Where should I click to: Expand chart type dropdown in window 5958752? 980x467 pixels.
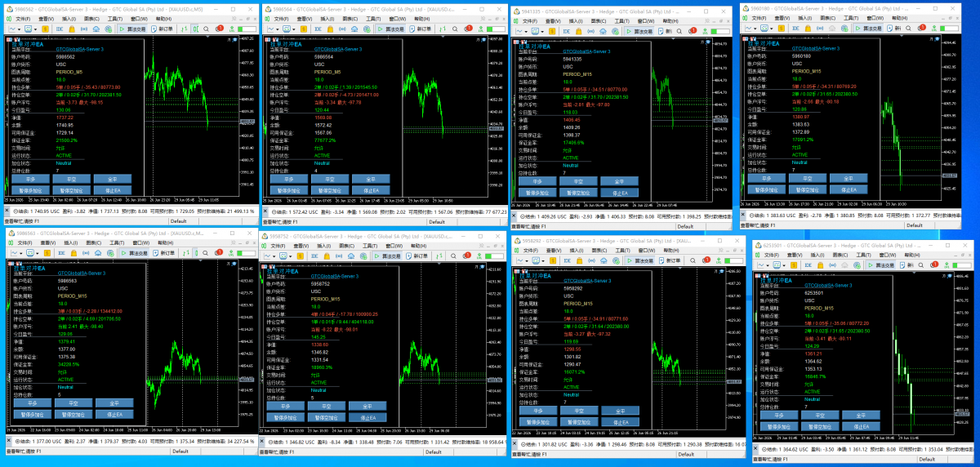click(x=275, y=256)
